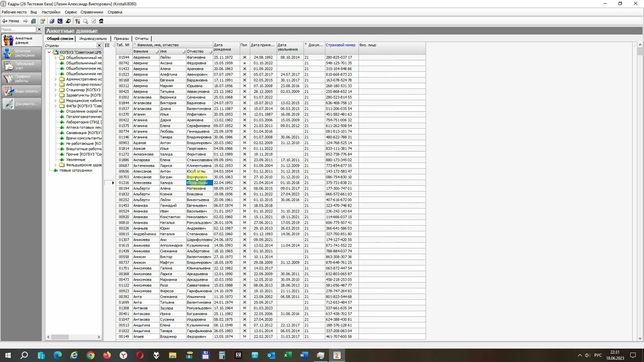Click the vertical scrollbar of the table

point(640,191)
